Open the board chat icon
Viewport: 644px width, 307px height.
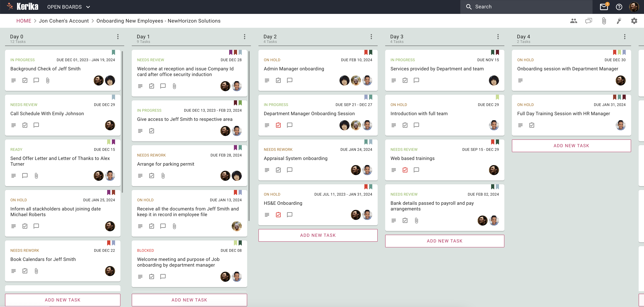click(589, 21)
